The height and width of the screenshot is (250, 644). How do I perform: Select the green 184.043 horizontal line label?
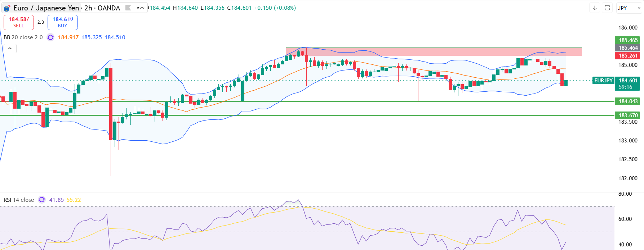point(628,101)
